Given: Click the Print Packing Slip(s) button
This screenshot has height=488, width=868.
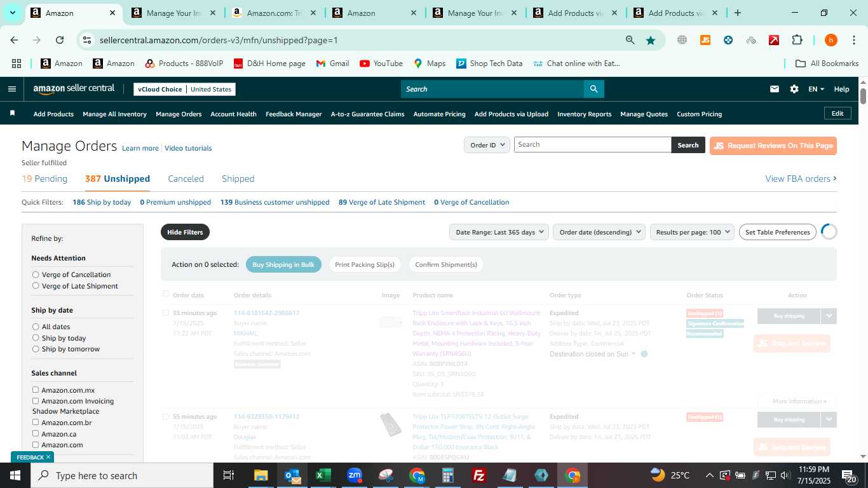Looking at the screenshot, I should (365, 264).
